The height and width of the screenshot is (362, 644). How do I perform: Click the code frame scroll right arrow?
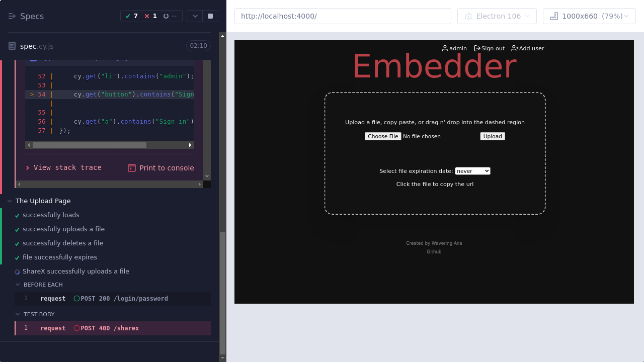[190, 145]
